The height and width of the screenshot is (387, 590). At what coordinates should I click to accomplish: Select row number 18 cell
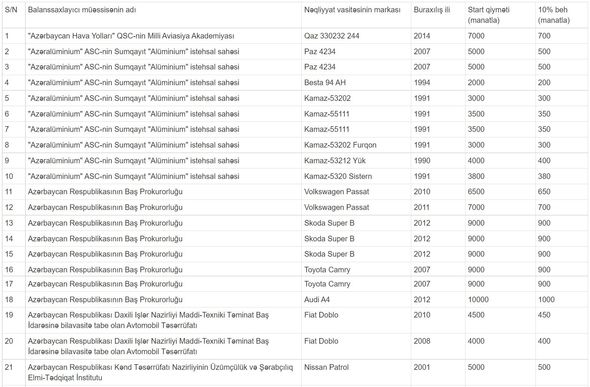click(x=9, y=300)
